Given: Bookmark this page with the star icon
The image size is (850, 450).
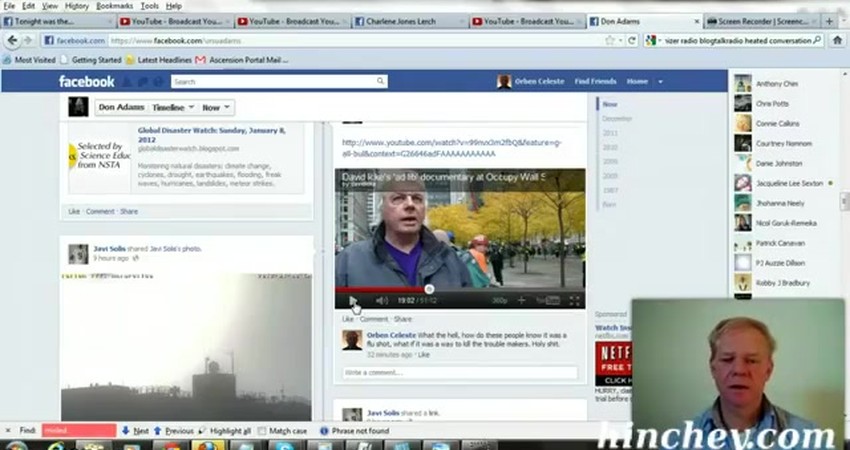Looking at the screenshot, I should point(610,41).
